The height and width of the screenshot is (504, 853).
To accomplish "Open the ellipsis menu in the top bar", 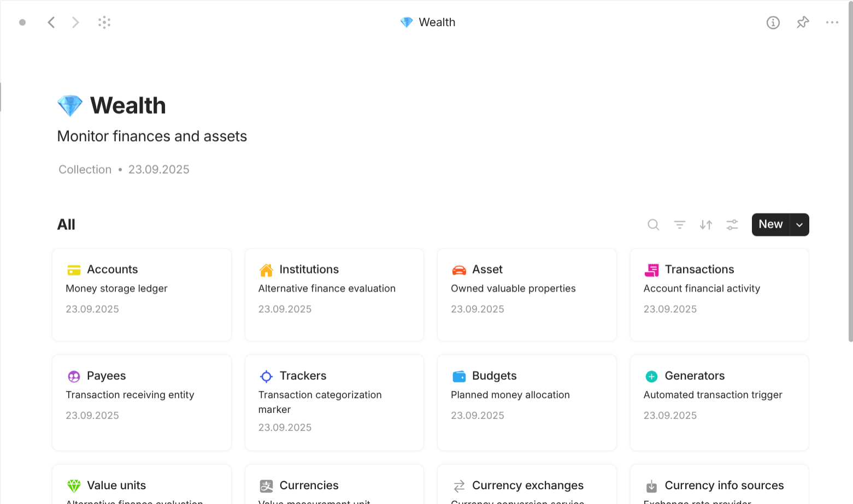I will [x=832, y=22].
